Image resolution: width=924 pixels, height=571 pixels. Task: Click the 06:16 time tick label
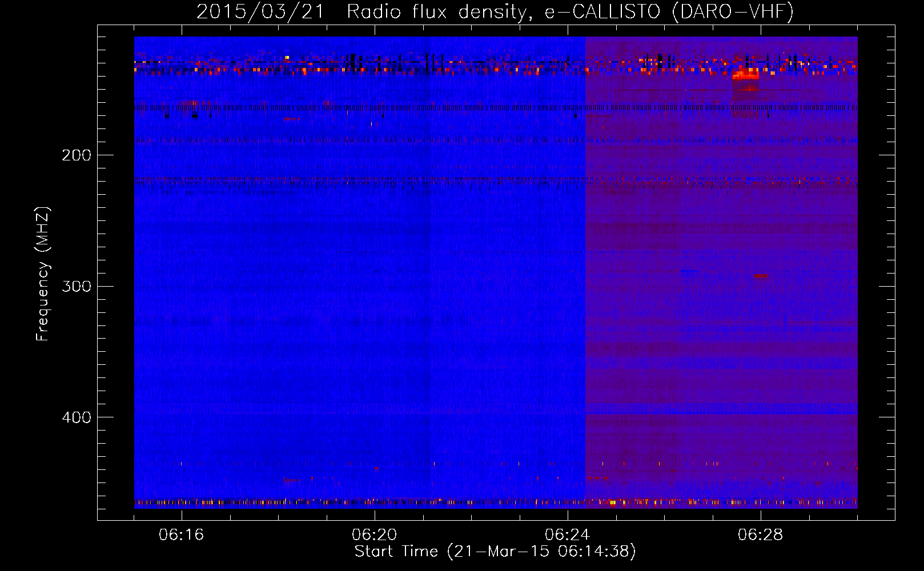pyautogui.click(x=182, y=535)
